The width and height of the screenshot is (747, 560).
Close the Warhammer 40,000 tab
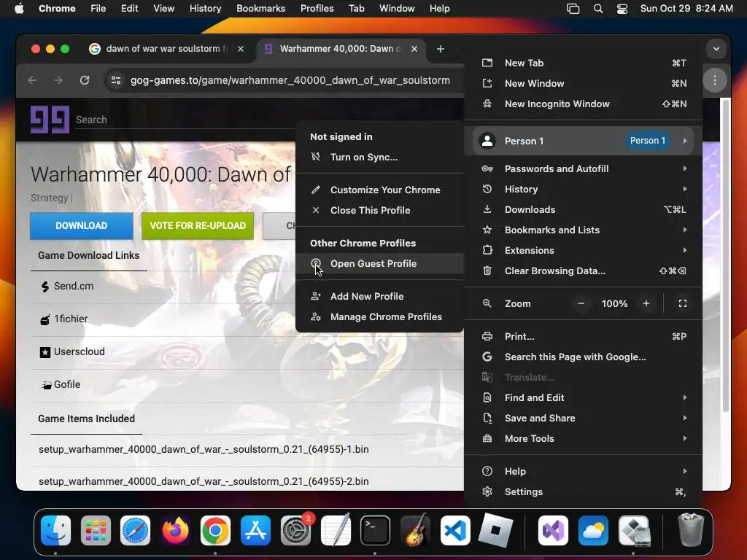[x=414, y=49]
